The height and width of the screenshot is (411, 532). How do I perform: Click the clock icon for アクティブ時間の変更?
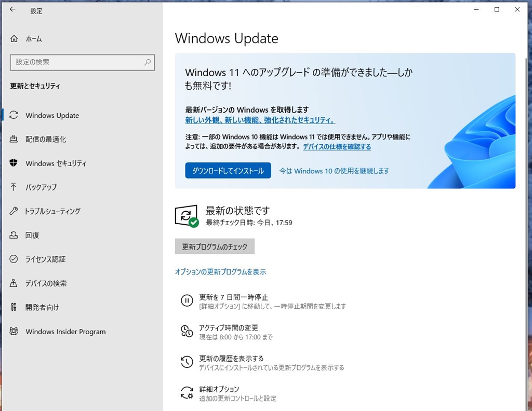tap(187, 331)
